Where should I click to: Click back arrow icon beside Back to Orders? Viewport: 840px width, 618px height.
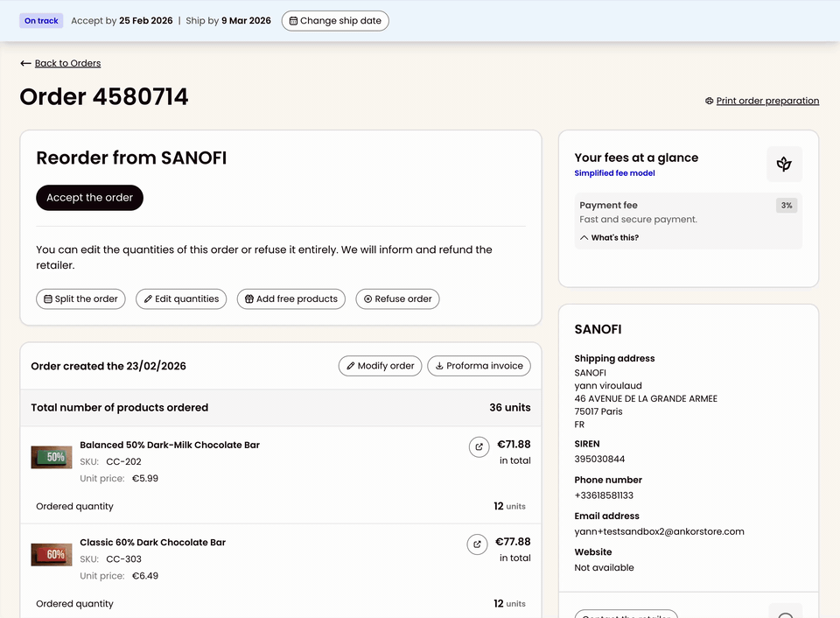coord(25,63)
